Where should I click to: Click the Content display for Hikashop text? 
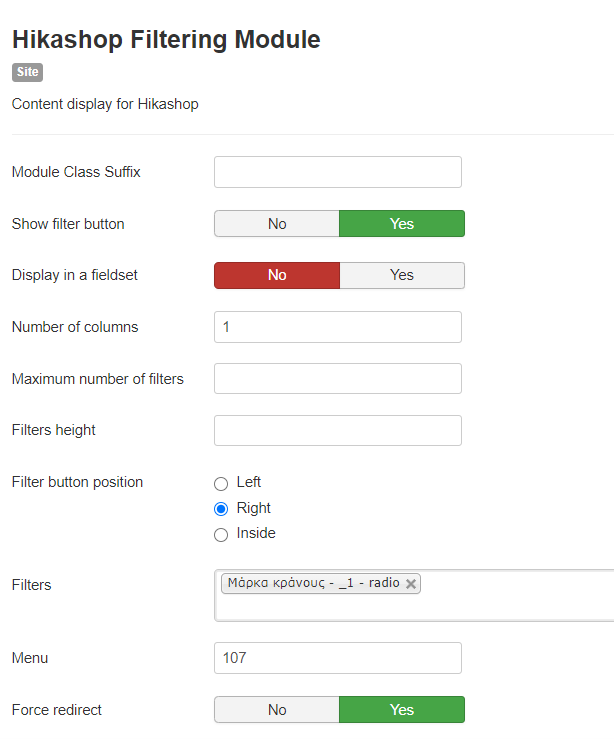coord(105,104)
